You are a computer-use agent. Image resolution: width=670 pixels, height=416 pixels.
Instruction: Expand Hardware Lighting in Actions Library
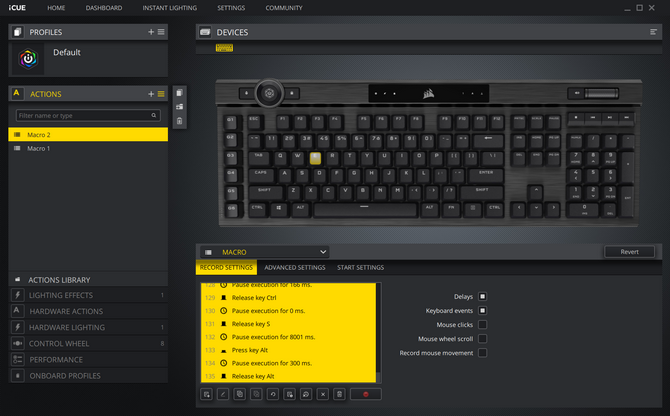tap(88, 328)
